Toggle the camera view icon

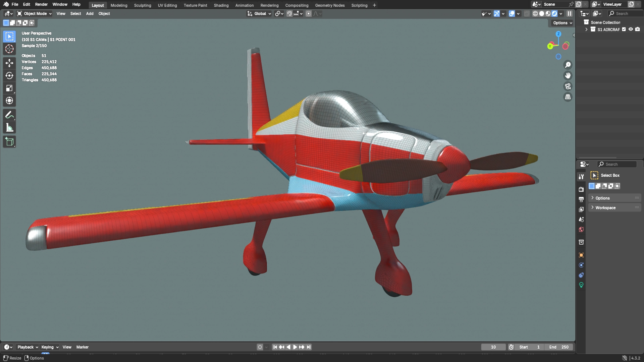click(x=568, y=86)
